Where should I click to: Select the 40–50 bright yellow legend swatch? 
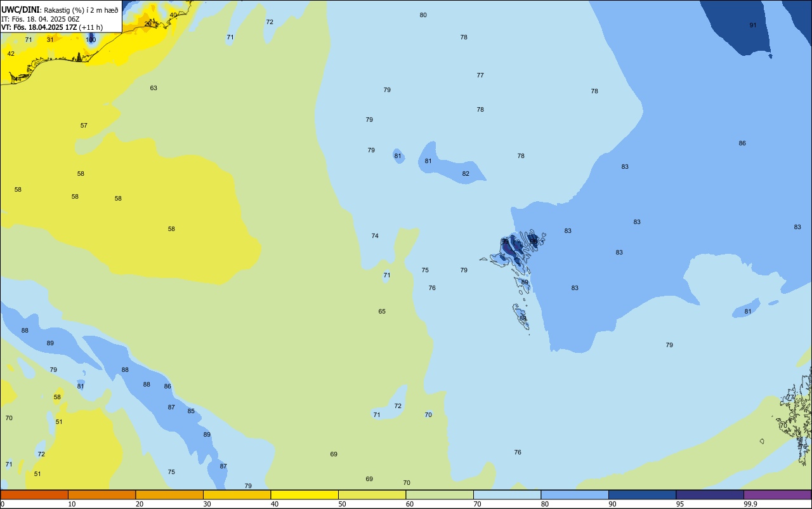304,494
